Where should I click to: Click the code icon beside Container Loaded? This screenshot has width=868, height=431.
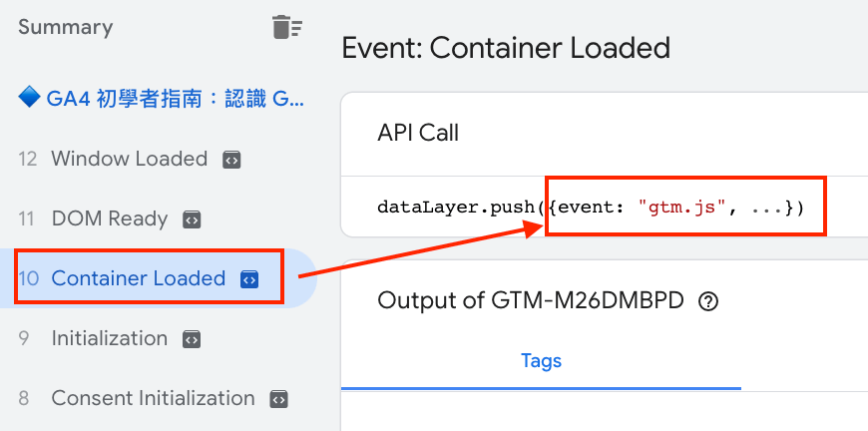click(x=249, y=278)
